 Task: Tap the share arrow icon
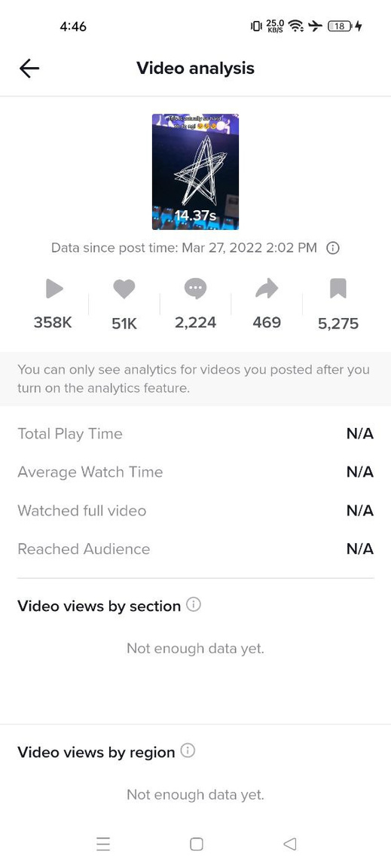[x=267, y=289]
